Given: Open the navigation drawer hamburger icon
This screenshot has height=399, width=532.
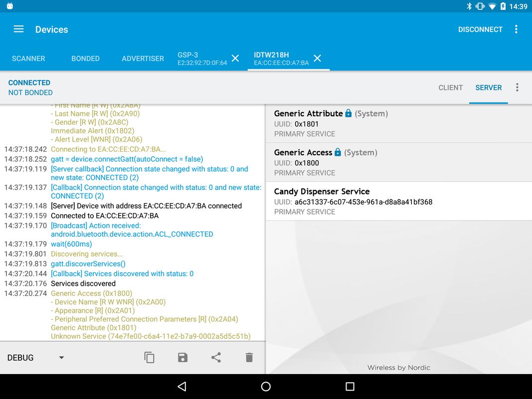Looking at the screenshot, I should [18, 29].
